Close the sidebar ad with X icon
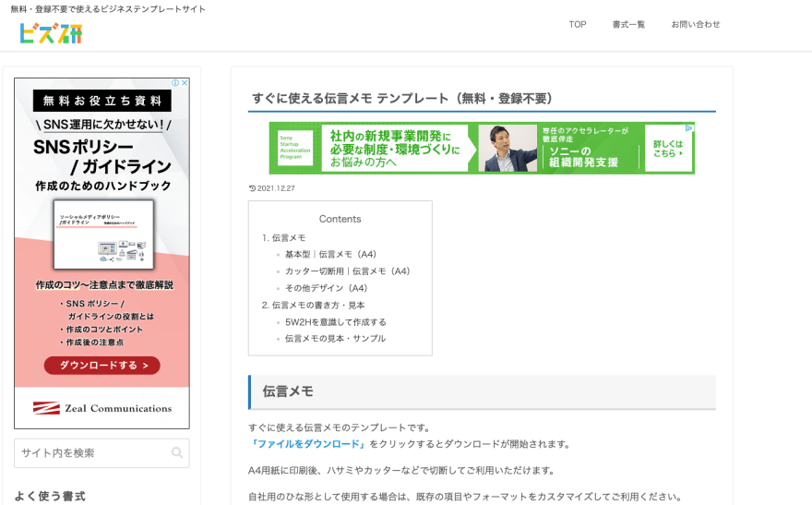812x505 pixels. click(185, 83)
